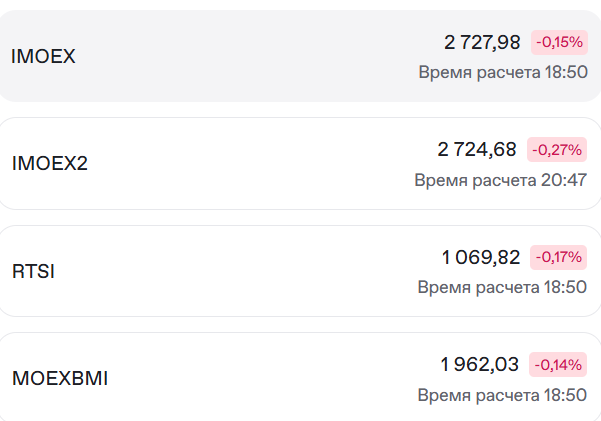Viewport: 601px width, 421px height.
Task: Click the -0,14% change badge
Action: point(558,365)
